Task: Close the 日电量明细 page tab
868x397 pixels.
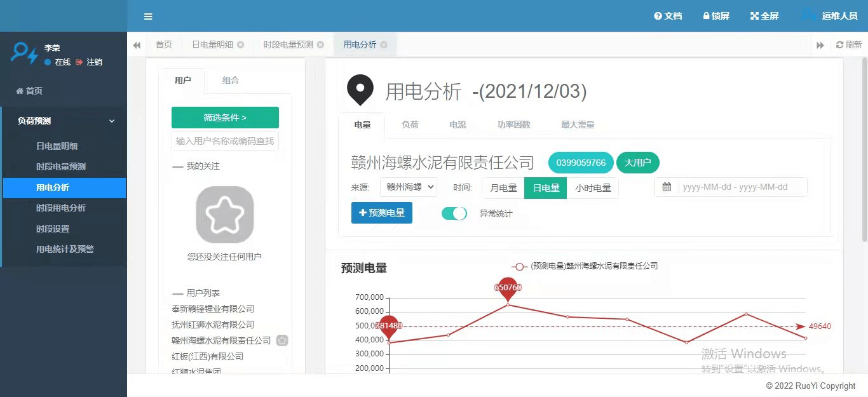Action: [240, 45]
